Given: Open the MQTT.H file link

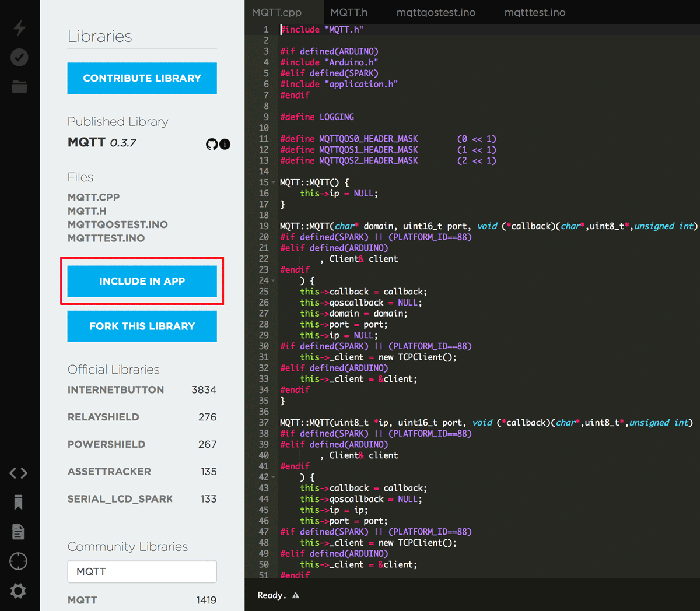Looking at the screenshot, I should (87, 210).
